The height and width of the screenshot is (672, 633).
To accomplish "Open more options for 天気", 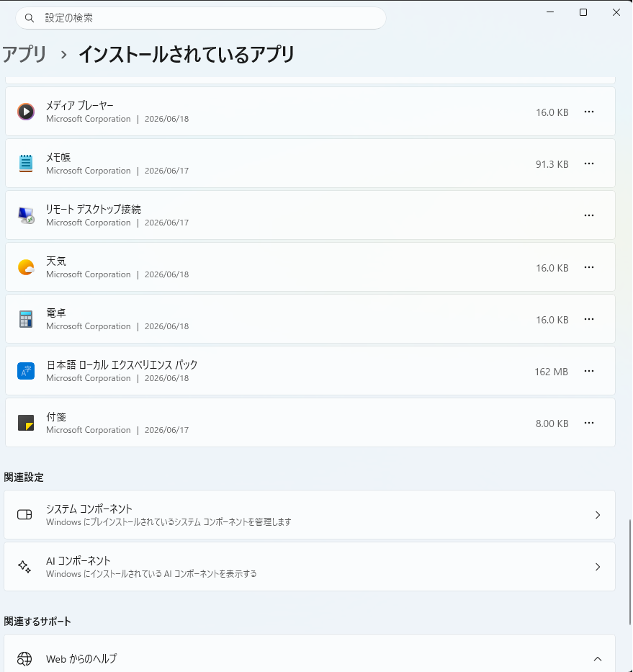I will coord(589,267).
